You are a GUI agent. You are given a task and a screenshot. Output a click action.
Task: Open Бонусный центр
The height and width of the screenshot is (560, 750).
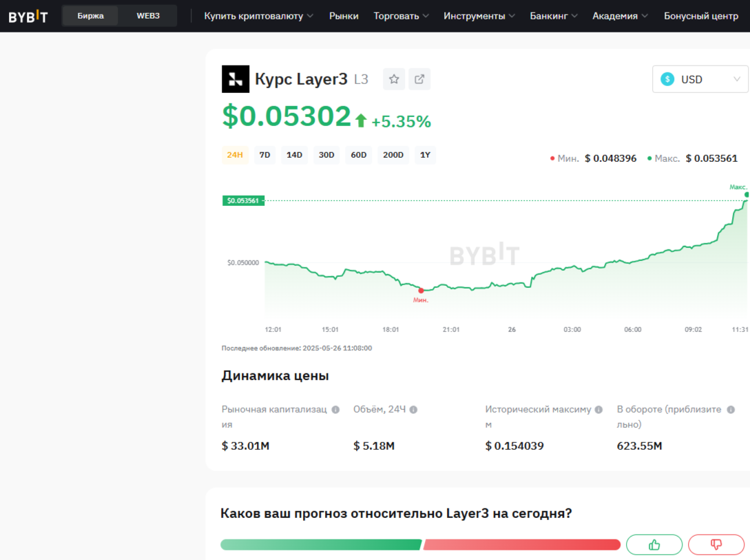click(700, 17)
